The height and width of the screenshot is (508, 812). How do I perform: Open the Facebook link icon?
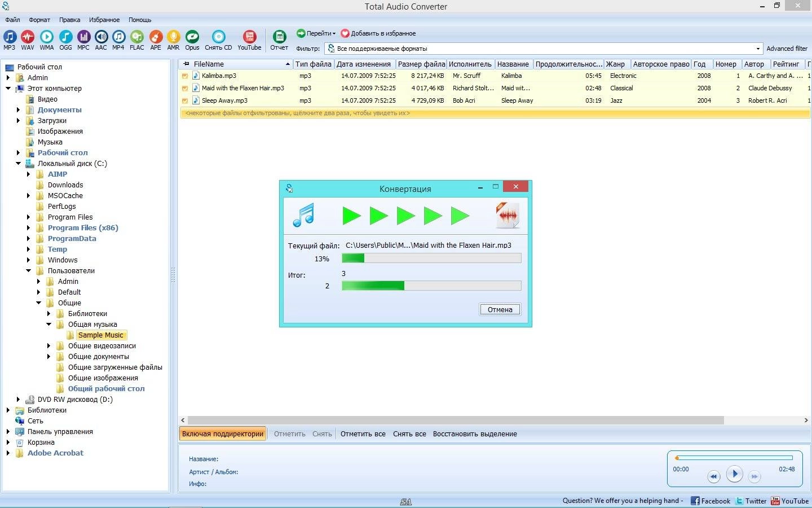pos(695,501)
